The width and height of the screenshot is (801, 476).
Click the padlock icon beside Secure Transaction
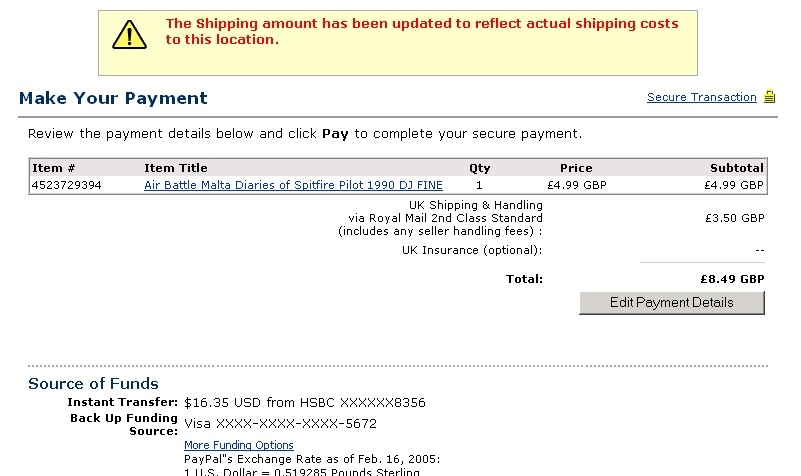pyautogui.click(x=769, y=97)
